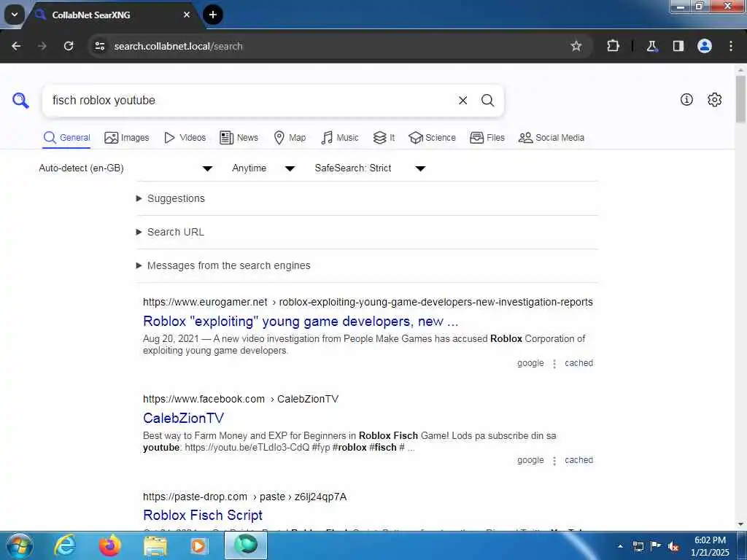
Task: Launch Internet Explorer from taskbar
Action: pyautogui.click(x=65, y=545)
